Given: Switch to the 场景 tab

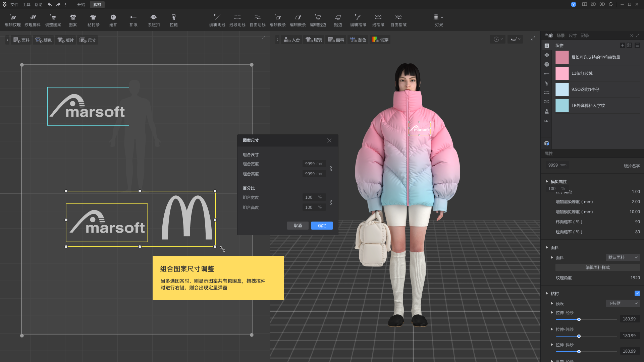Looking at the screenshot, I should click(560, 36).
